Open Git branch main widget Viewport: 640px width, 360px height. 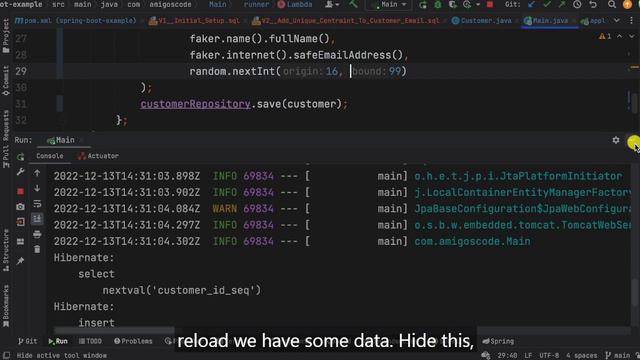point(617,356)
